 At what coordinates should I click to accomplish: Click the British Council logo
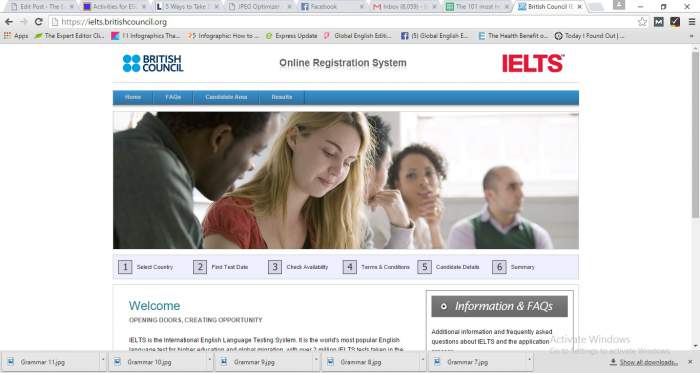click(x=153, y=63)
